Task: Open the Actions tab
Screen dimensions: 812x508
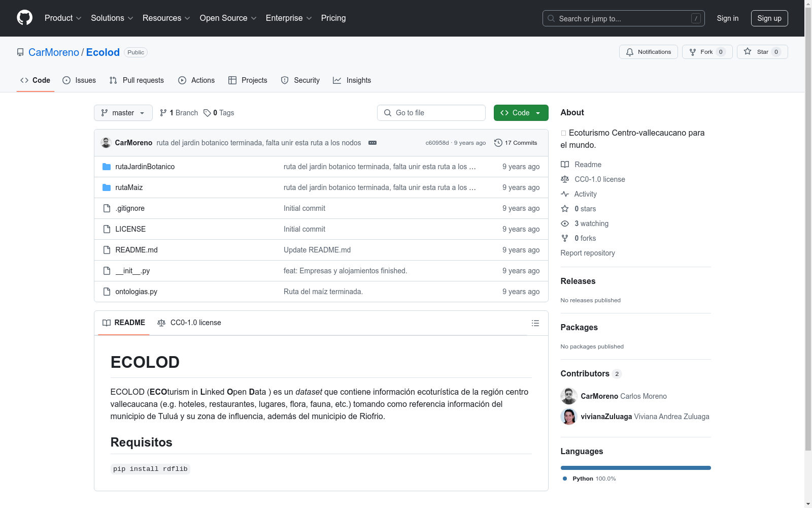Action: click(x=196, y=80)
